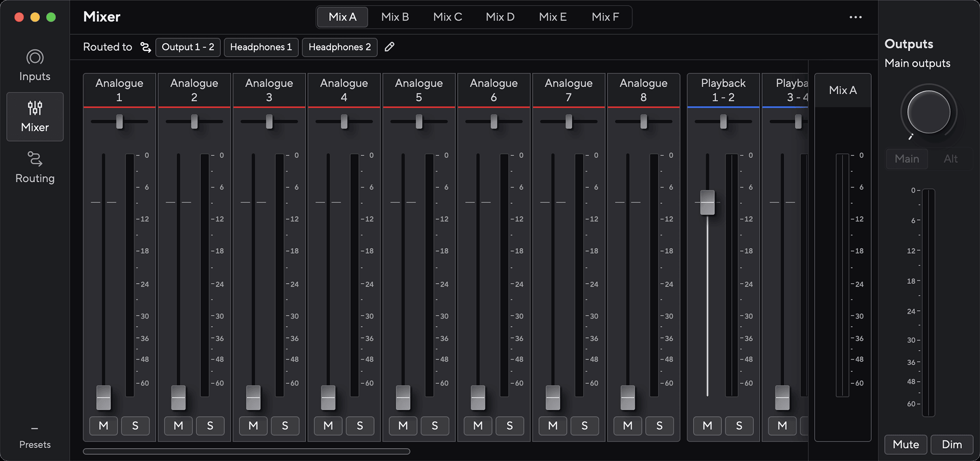Open the Inputs section in the sidebar

(x=35, y=66)
